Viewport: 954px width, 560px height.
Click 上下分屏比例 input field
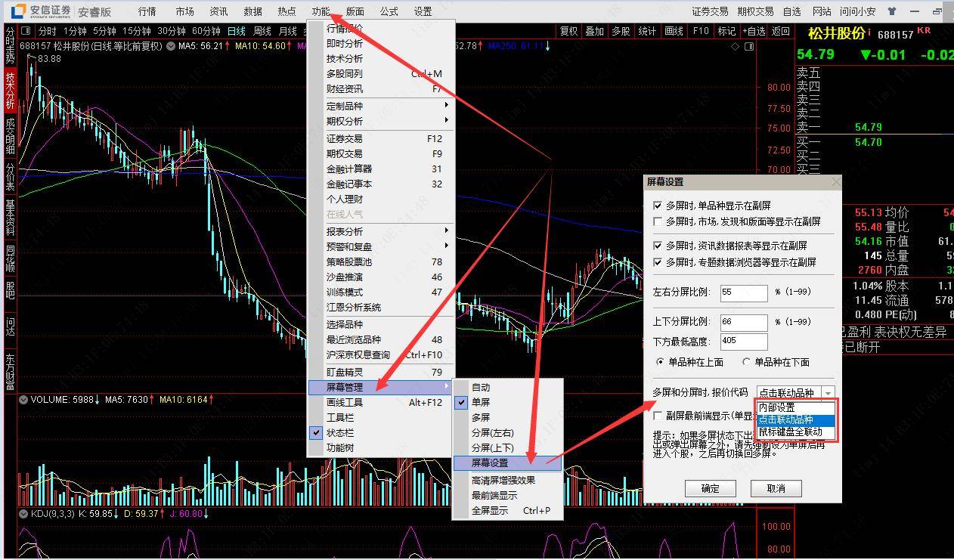[x=744, y=322]
